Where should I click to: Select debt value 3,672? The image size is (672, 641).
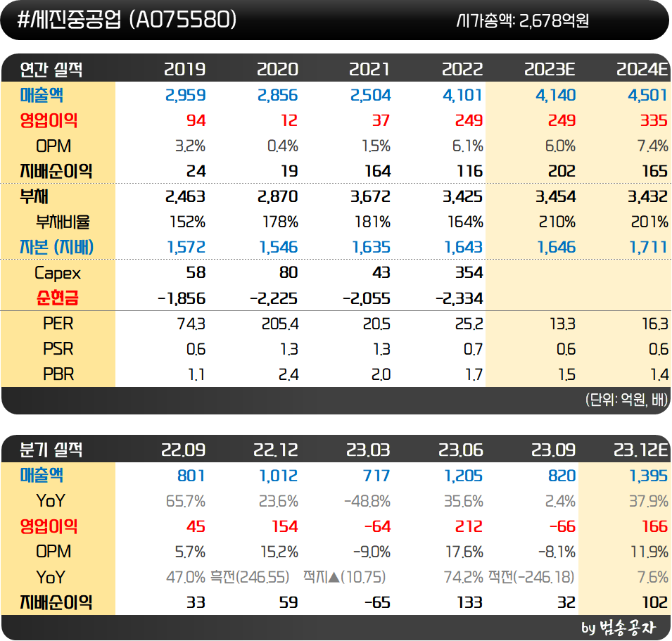[x=371, y=197]
